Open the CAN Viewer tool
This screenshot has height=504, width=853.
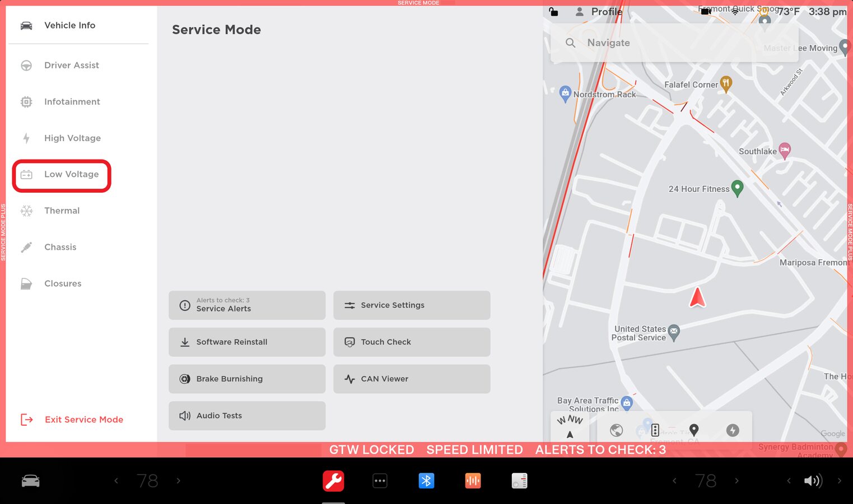411,379
